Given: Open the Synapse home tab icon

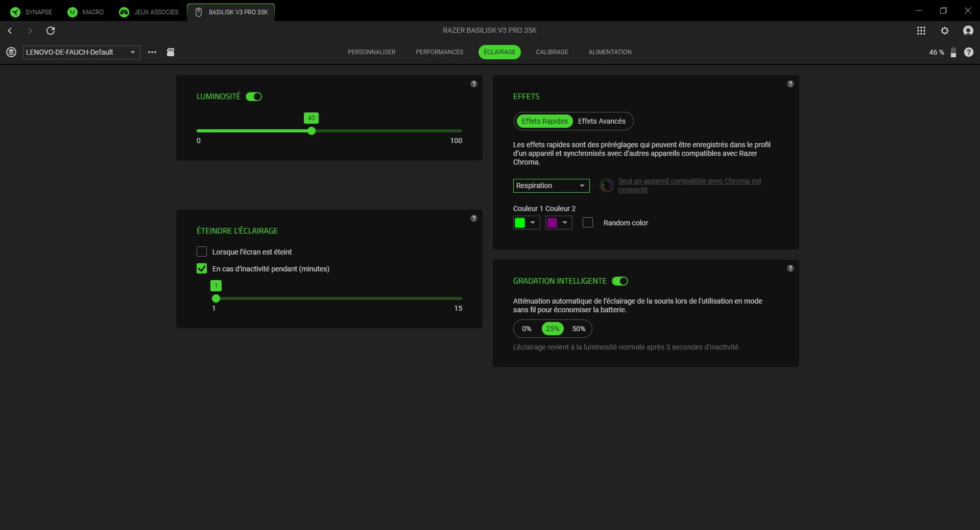Looking at the screenshot, I should pos(16,12).
